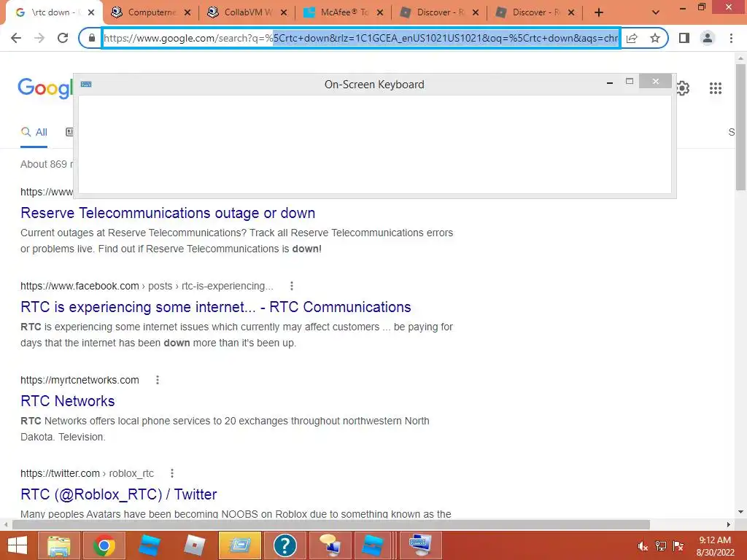Reload the page with the refresh icon
This screenshot has width=747, height=560.
[63, 38]
